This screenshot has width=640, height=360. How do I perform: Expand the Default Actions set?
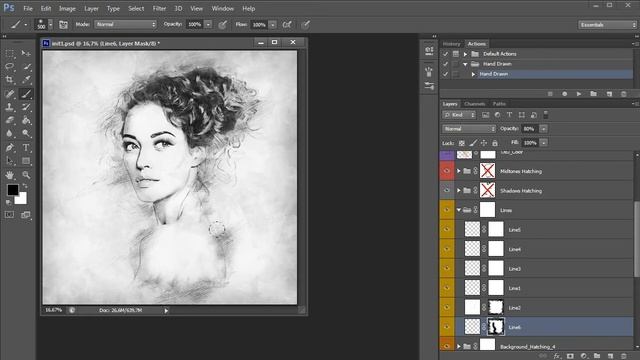click(x=465, y=54)
